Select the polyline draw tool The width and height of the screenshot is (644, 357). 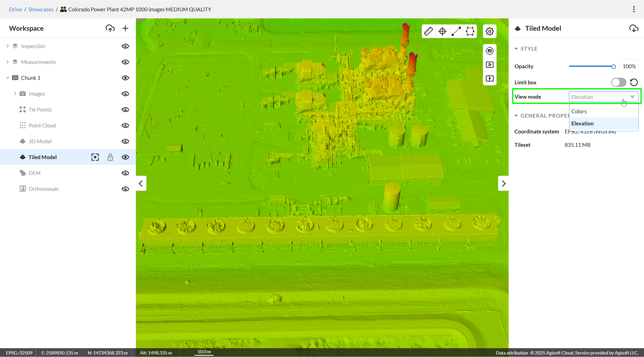click(x=456, y=31)
